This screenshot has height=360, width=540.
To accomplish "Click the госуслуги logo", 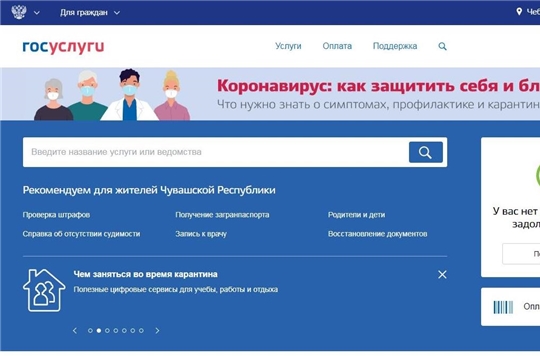I will point(63,47).
